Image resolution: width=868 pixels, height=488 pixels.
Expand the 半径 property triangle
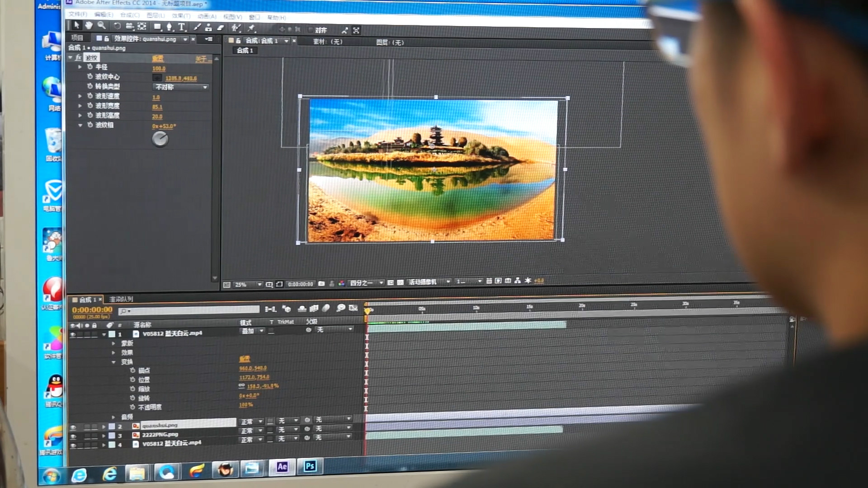pos(80,67)
